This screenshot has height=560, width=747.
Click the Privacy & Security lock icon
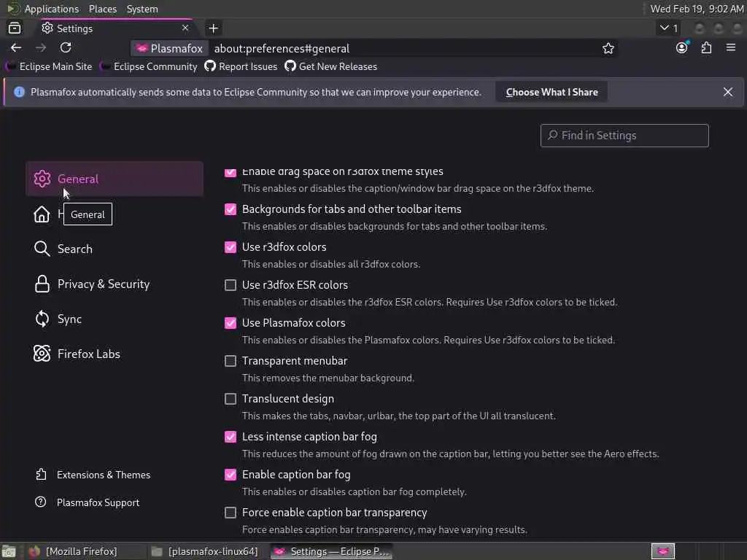coord(42,284)
